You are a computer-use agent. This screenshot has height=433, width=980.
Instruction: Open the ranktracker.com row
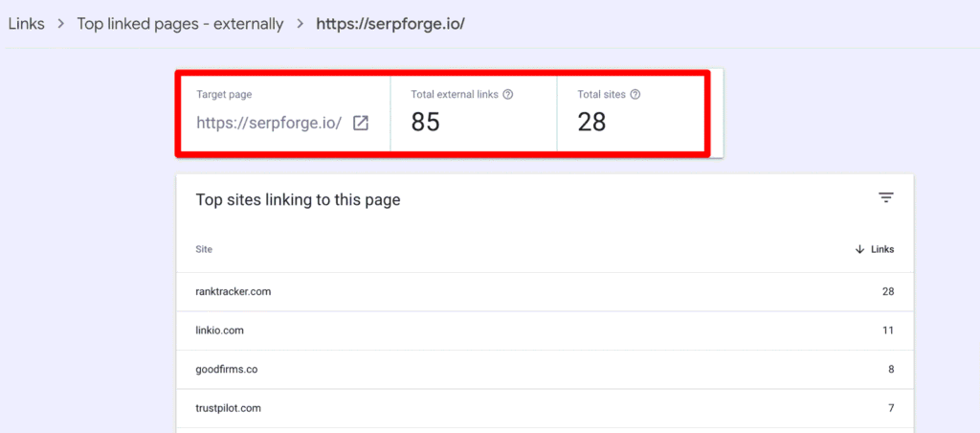(545, 291)
